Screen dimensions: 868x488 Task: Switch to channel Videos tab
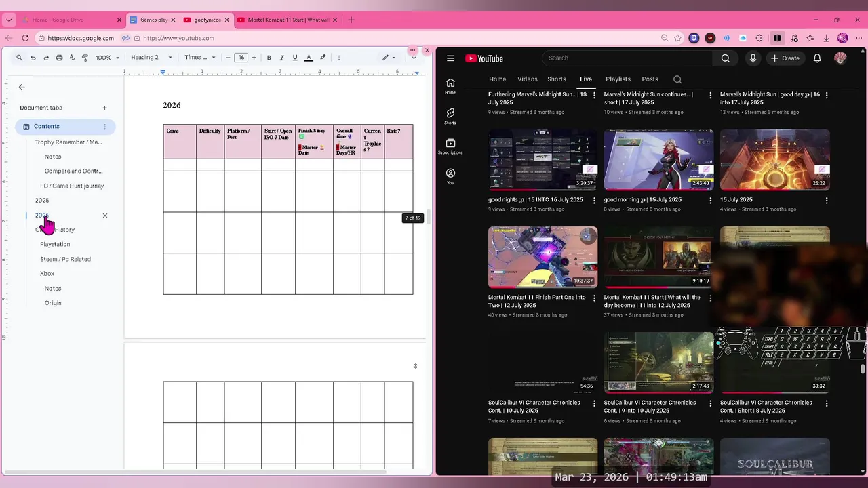tap(528, 79)
